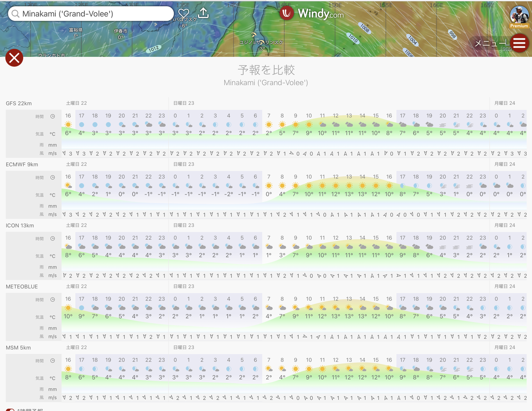Image resolution: width=532 pixels, height=411 pixels.
Task: Open the Windy.com logo home link
Action: [312, 14]
